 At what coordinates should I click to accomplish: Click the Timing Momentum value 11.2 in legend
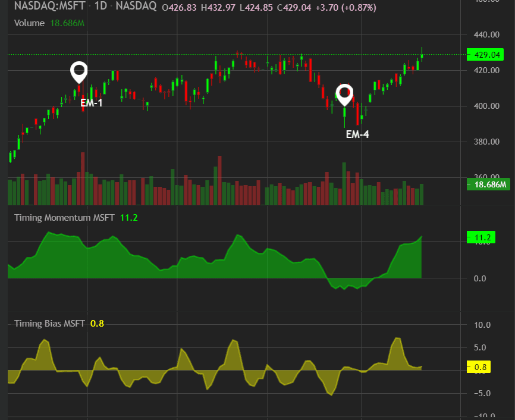click(128, 218)
